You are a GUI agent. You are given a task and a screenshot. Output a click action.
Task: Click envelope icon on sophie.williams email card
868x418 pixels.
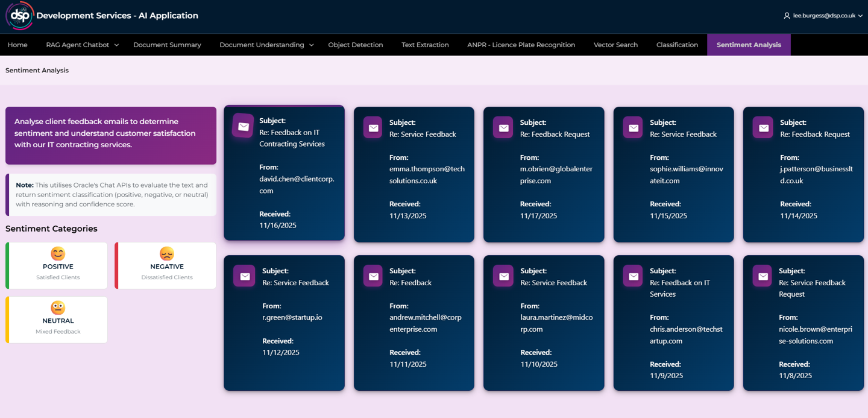[633, 128]
